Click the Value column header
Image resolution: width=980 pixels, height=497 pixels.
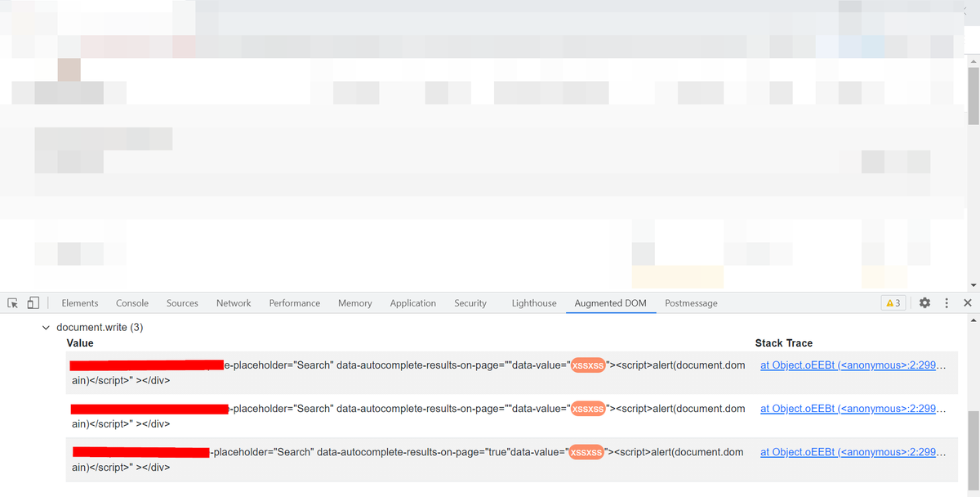[80, 343]
